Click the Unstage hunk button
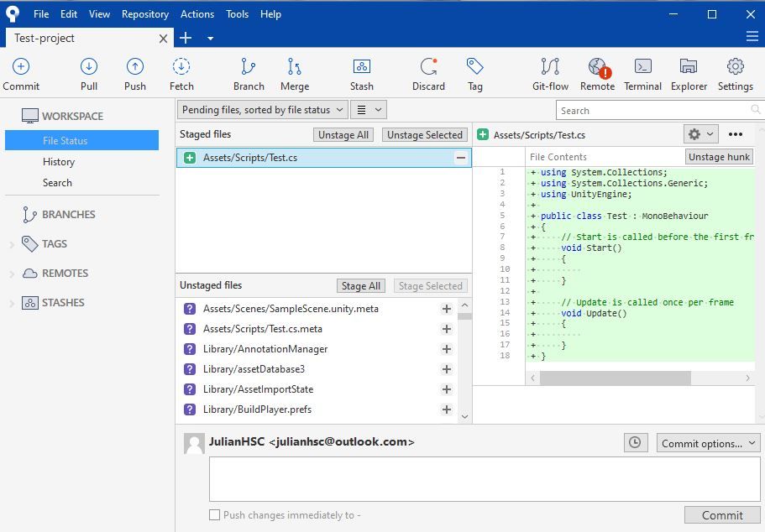The width and height of the screenshot is (765, 532). tap(719, 157)
